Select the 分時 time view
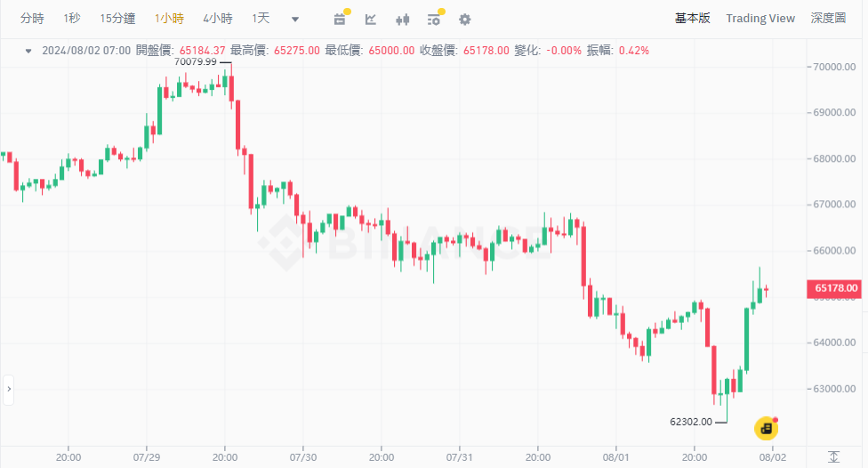 pos(32,19)
